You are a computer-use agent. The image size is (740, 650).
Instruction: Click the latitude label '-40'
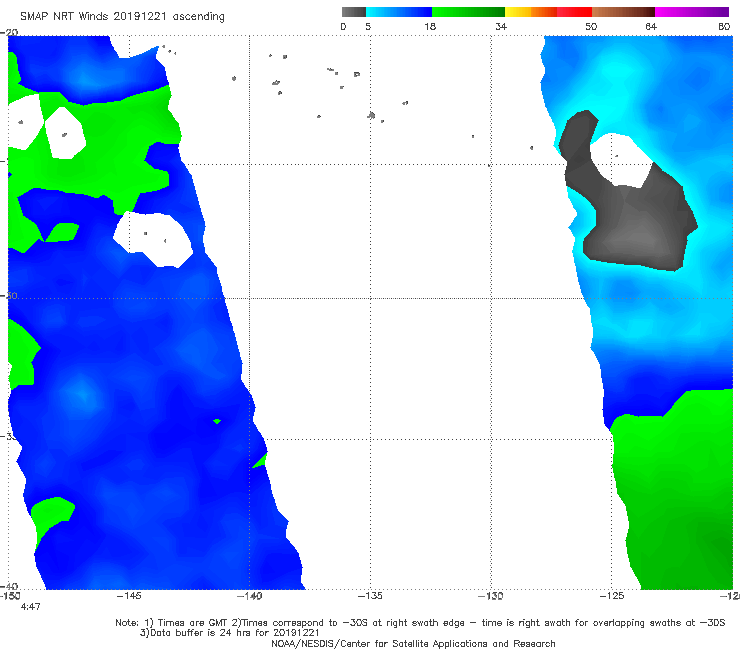click(x=9, y=586)
